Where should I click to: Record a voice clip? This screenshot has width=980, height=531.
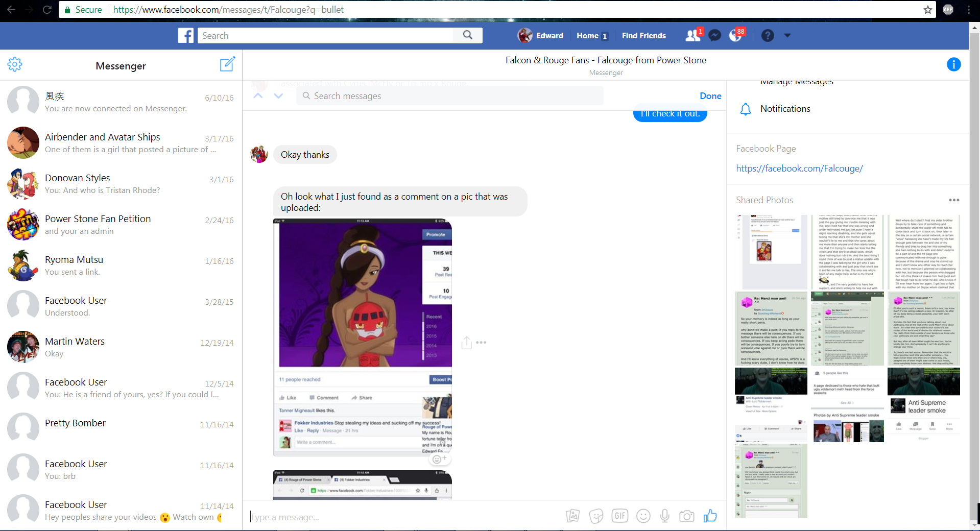pos(664,516)
